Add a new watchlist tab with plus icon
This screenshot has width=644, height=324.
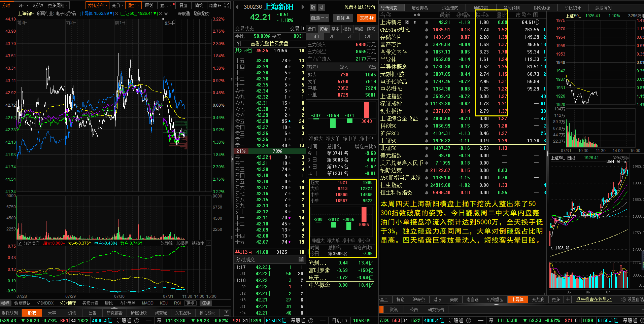tap(568, 299)
